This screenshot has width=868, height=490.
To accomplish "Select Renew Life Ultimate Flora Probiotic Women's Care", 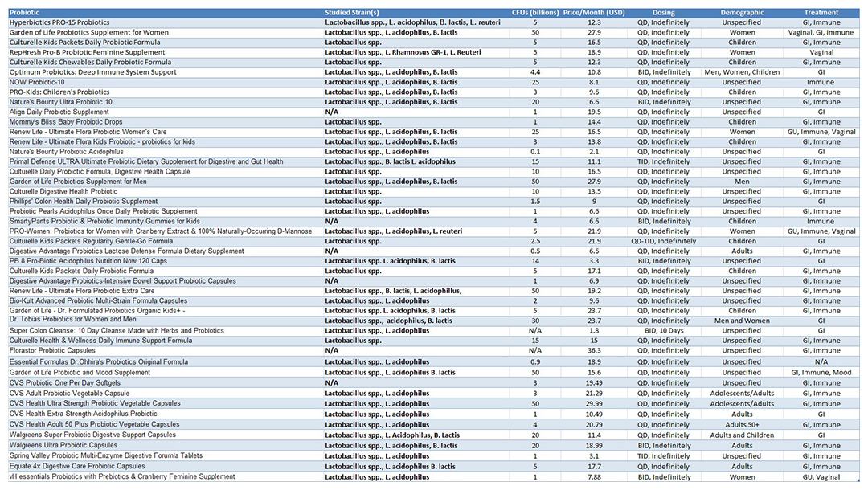I will 88,133.
